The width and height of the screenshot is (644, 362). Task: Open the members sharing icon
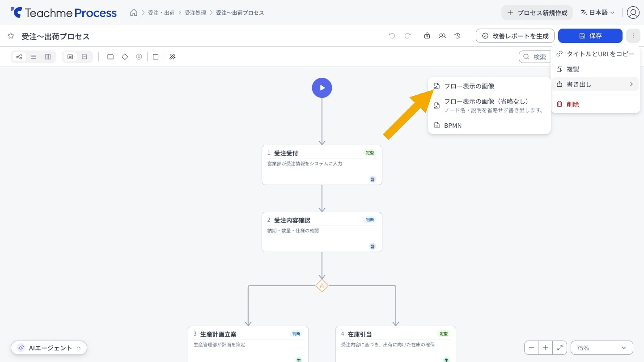pos(442,36)
